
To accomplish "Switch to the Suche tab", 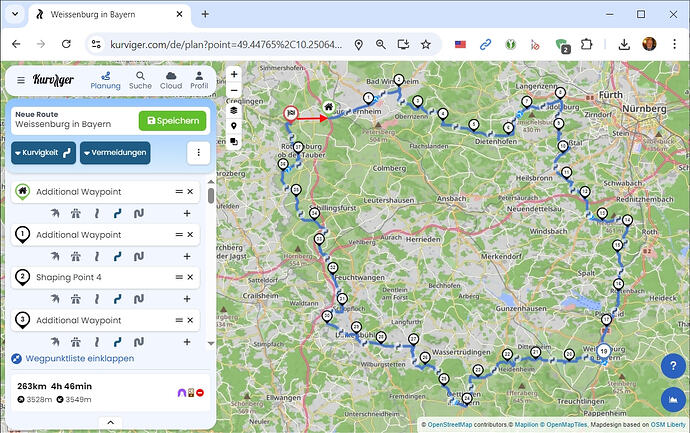I will click(140, 80).
